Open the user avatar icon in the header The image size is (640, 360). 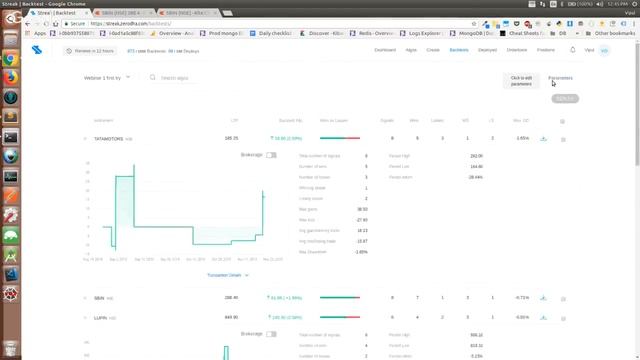(x=604, y=50)
